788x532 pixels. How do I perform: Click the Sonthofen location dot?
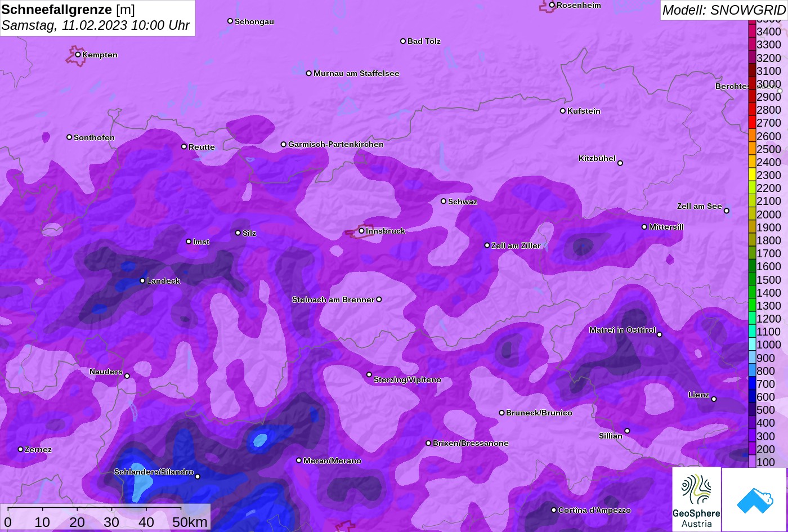click(69, 137)
